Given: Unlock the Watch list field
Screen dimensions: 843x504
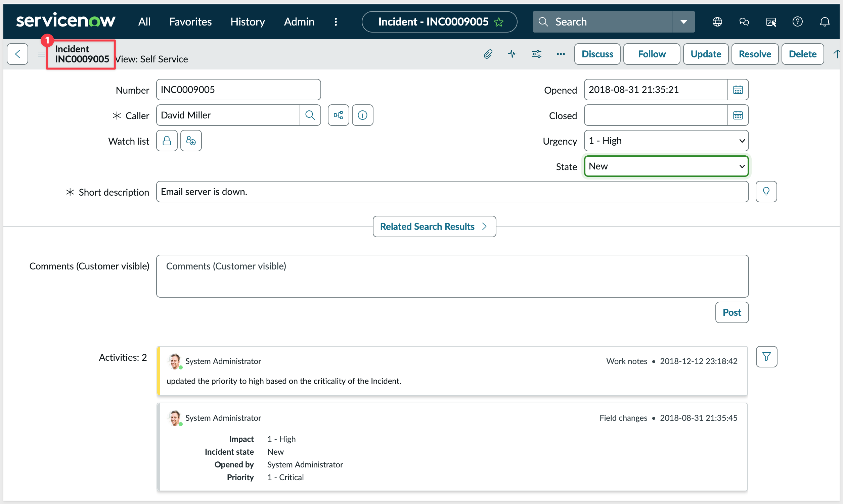Looking at the screenshot, I should (167, 141).
